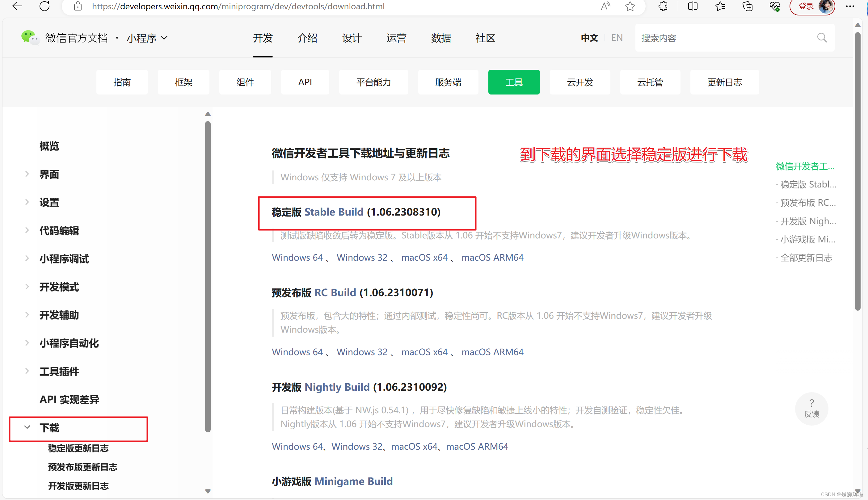This screenshot has height=500, width=868.
Task: Click the Minigame Build heading link
Action: (x=353, y=481)
